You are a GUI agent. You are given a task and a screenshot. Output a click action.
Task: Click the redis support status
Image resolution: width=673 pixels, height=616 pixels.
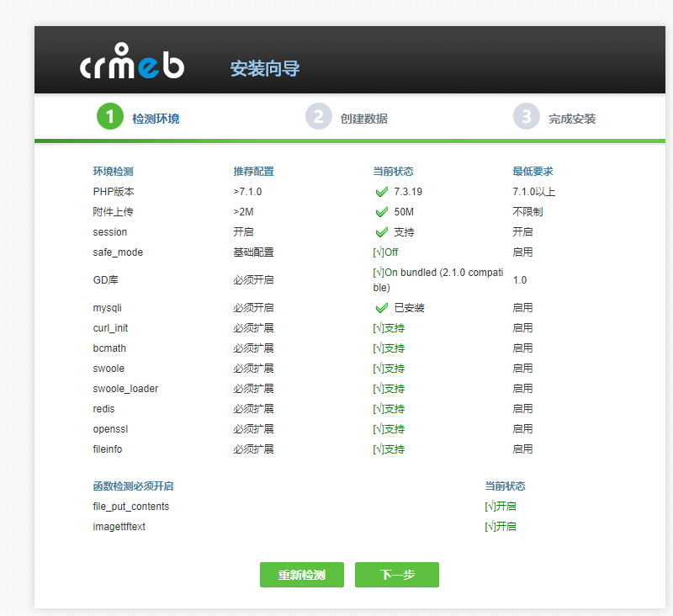click(389, 409)
